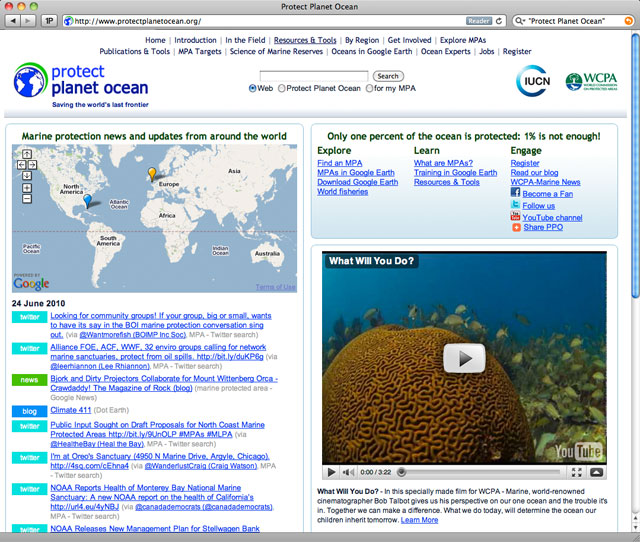Screen dimensions: 640x542
Task: Open the Jobs menu item
Action: click(x=487, y=51)
